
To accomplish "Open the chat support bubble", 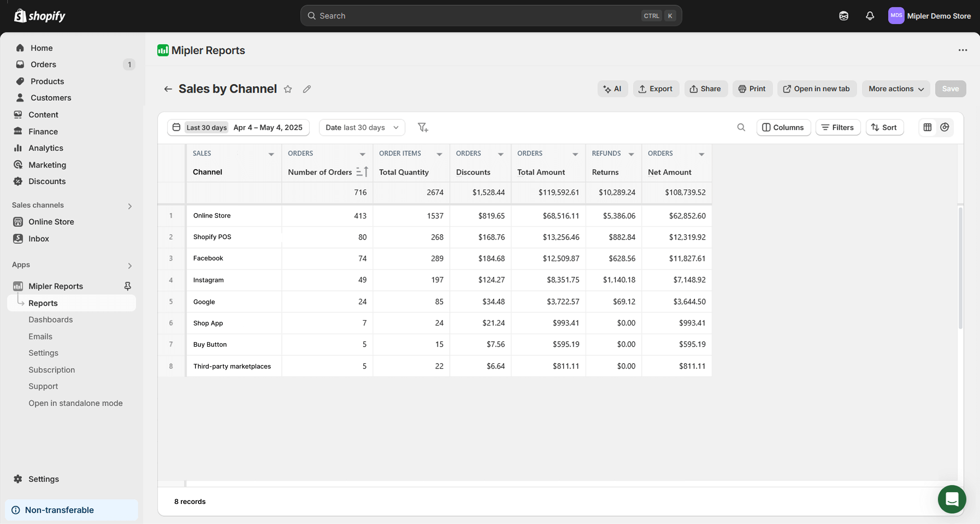I will (x=952, y=499).
